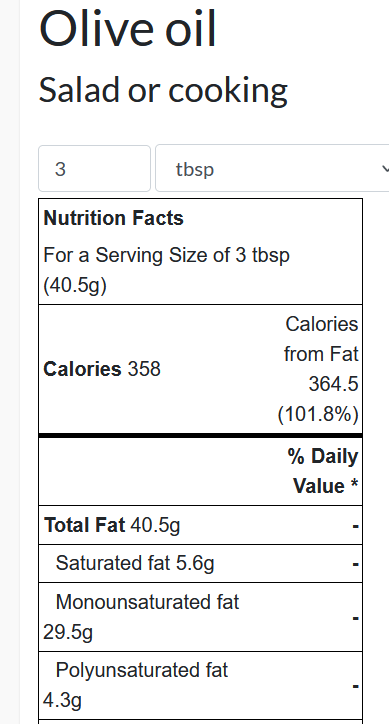The image size is (389, 724).
Task: Click the Calories 358 label
Action: (102, 369)
